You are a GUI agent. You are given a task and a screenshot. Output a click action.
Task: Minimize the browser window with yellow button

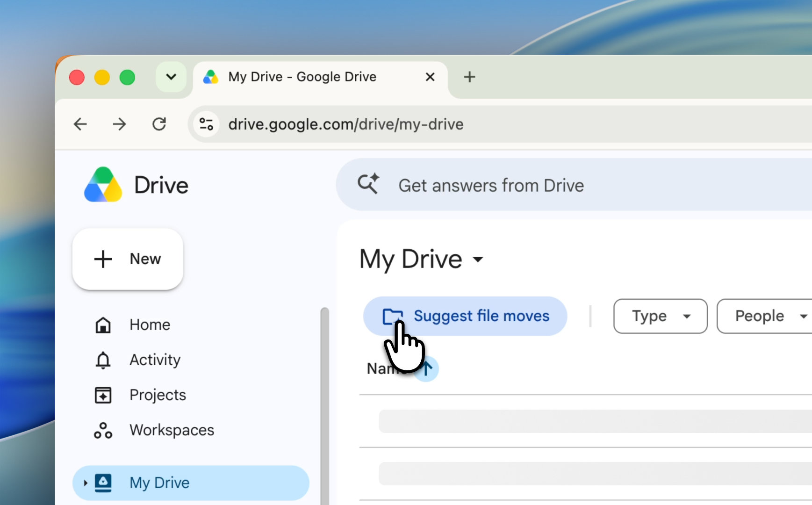pos(102,77)
